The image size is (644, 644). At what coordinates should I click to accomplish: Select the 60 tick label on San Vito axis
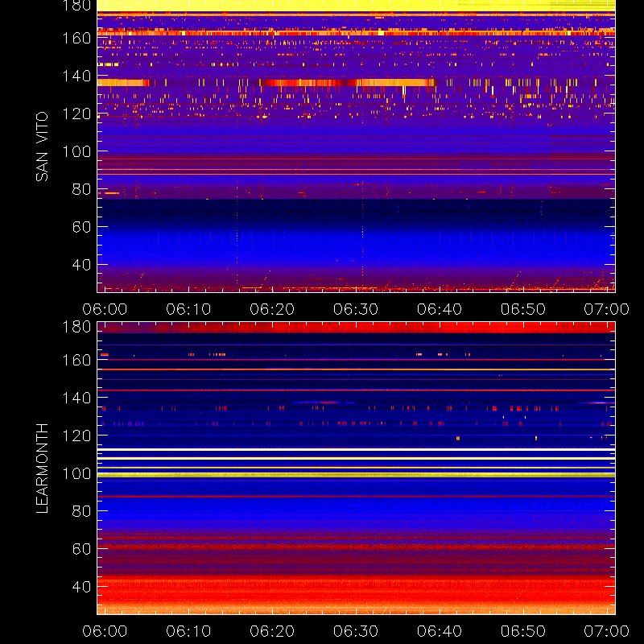(82, 227)
